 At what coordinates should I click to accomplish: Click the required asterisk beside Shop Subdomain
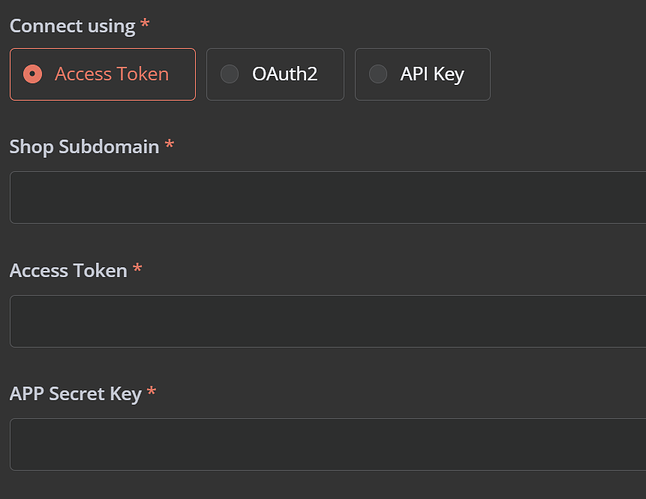coord(169,145)
